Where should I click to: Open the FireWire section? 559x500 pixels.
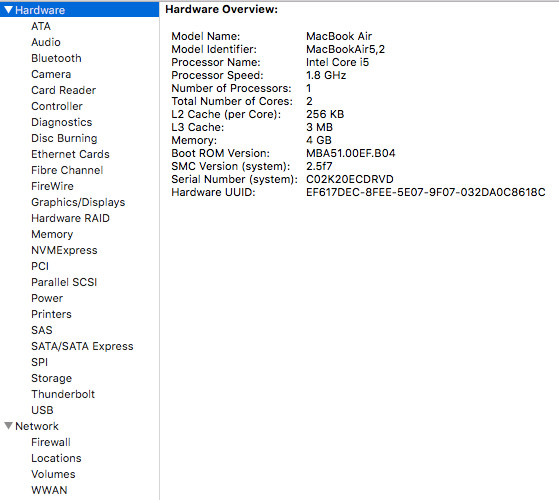[52, 186]
